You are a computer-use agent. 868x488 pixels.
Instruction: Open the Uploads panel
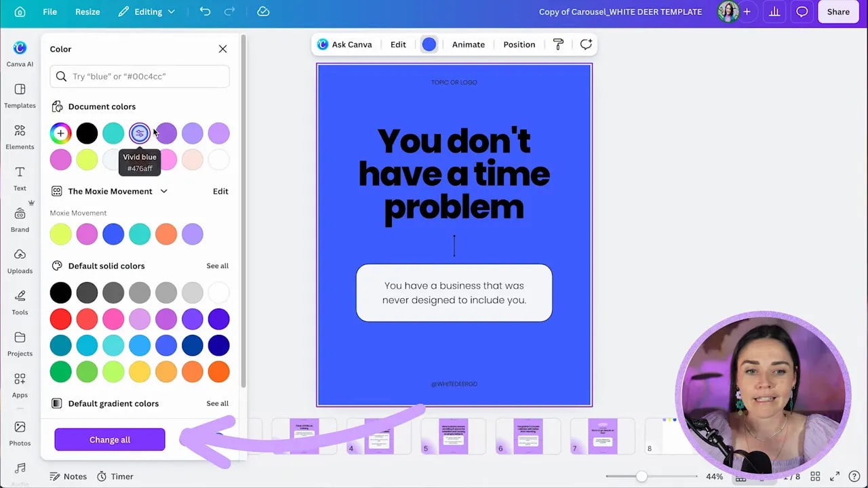tap(20, 262)
